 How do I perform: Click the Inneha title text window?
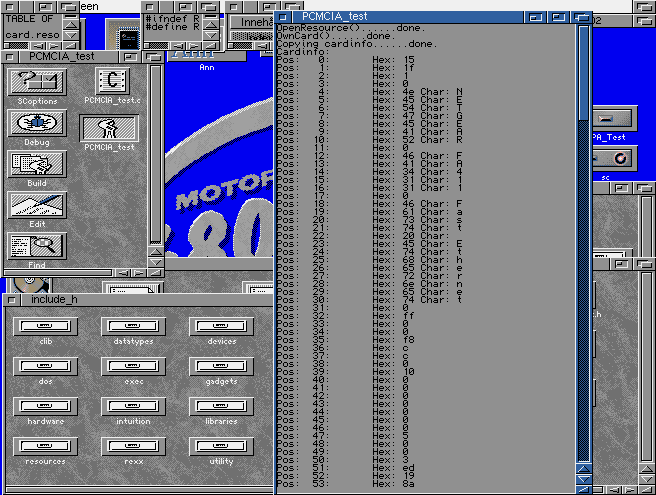(x=256, y=22)
